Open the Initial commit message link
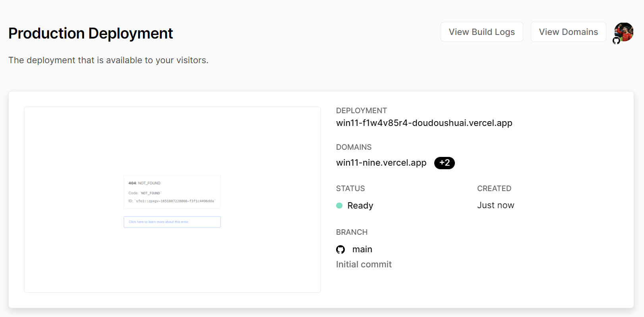This screenshot has height=317, width=644. tap(364, 265)
